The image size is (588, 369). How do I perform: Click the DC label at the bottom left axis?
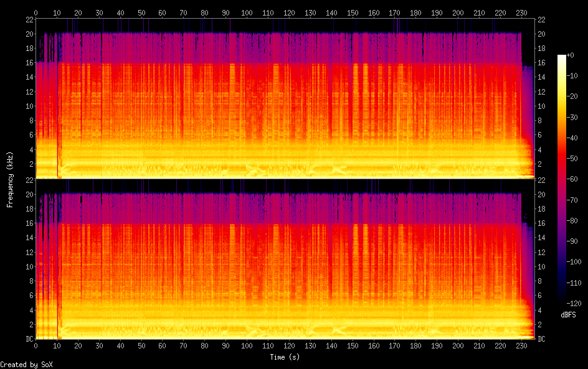click(28, 339)
